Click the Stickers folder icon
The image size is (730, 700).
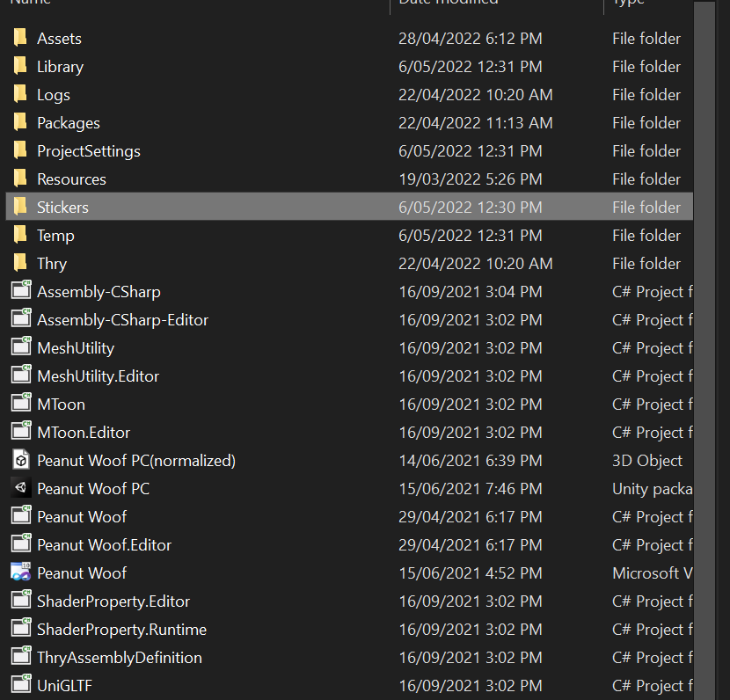click(x=19, y=207)
